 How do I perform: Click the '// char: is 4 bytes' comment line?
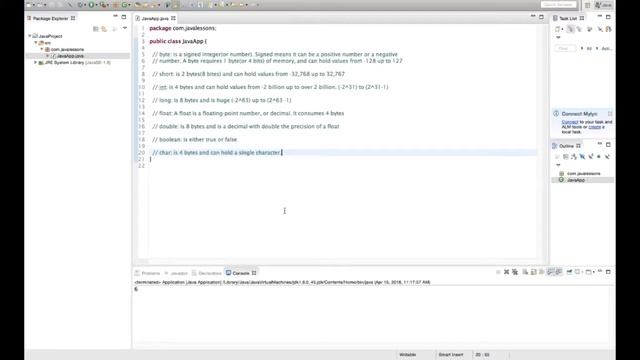[216, 153]
